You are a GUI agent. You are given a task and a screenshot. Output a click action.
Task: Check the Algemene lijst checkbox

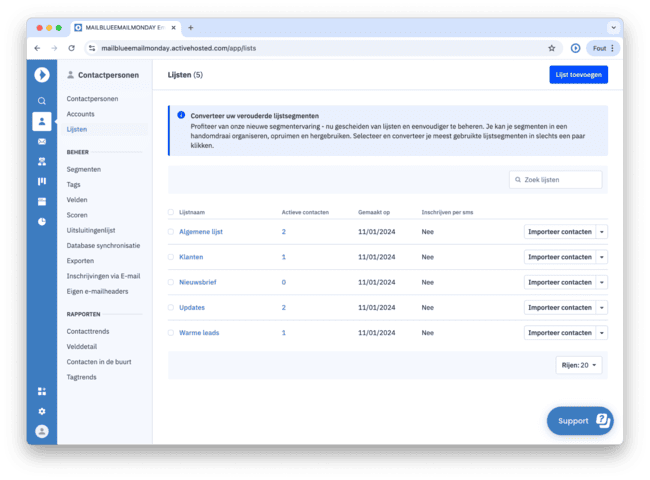tap(171, 232)
